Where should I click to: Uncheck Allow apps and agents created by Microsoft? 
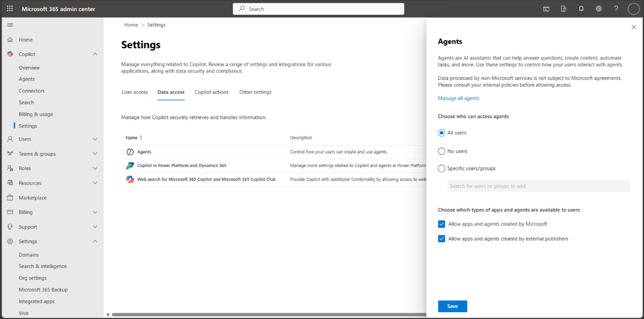pos(441,224)
